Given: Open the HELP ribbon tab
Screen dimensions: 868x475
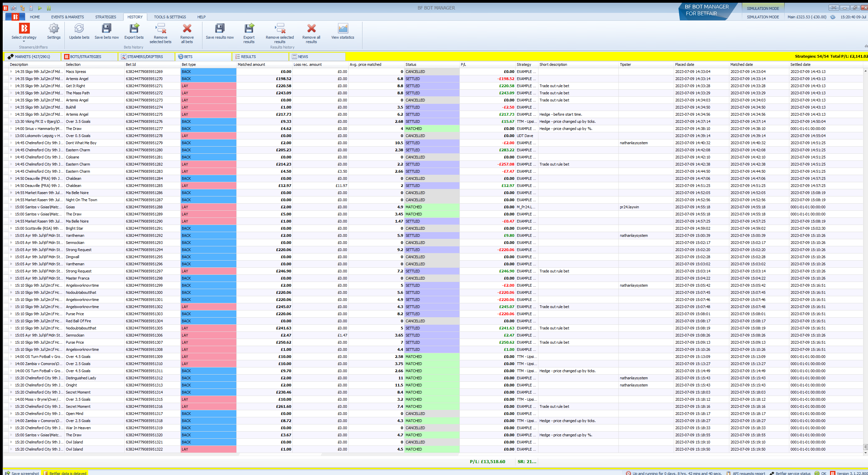Looking at the screenshot, I should click(201, 17).
